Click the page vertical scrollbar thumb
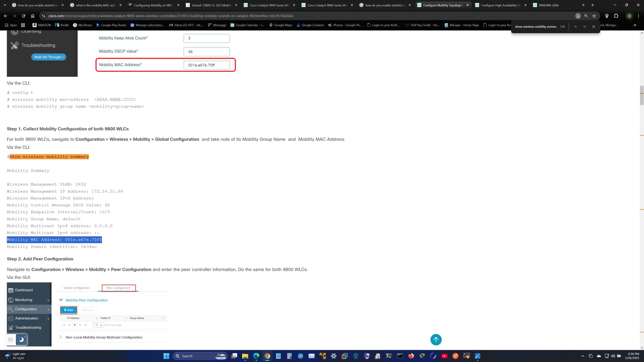644x362 pixels. (642, 95)
